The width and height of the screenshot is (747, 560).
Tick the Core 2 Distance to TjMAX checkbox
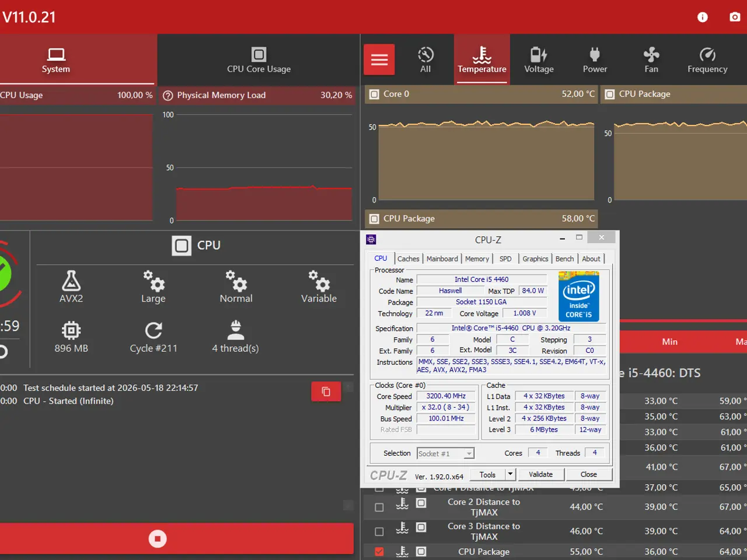[379, 508]
